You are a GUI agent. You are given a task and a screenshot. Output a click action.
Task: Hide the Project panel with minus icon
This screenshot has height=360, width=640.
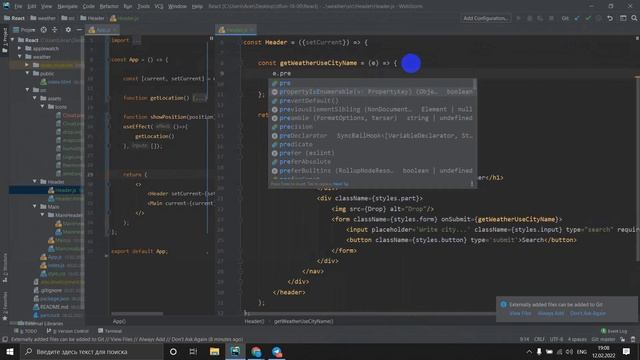pyautogui.click(x=80, y=30)
